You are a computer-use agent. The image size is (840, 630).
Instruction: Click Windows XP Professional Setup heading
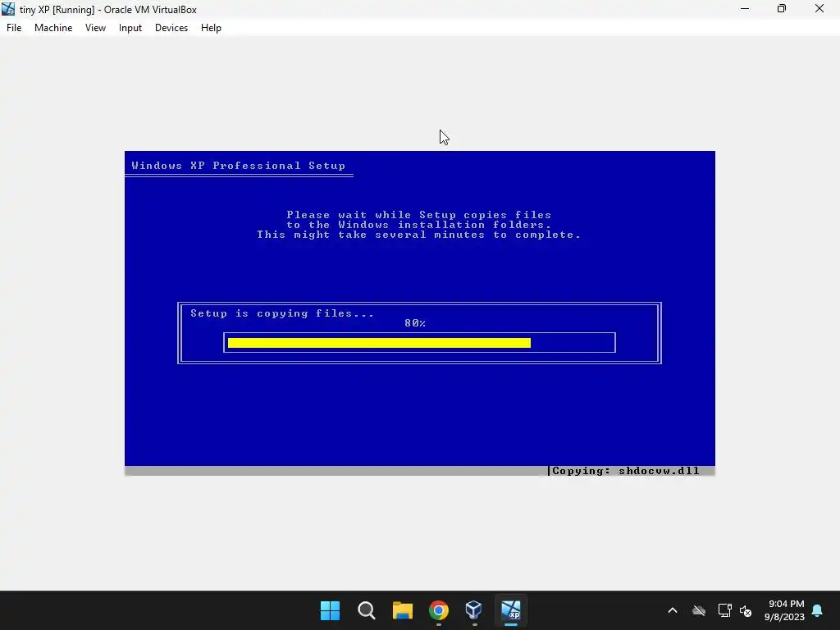[239, 166]
